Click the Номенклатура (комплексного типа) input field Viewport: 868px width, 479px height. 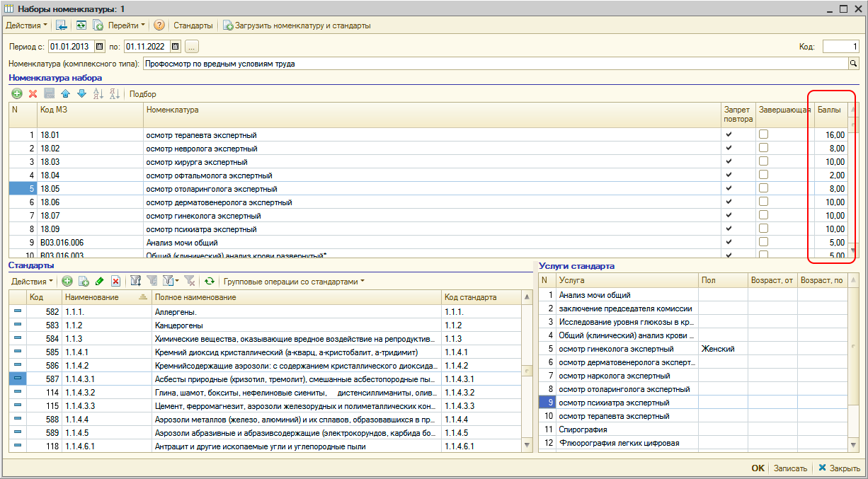[x=495, y=64]
